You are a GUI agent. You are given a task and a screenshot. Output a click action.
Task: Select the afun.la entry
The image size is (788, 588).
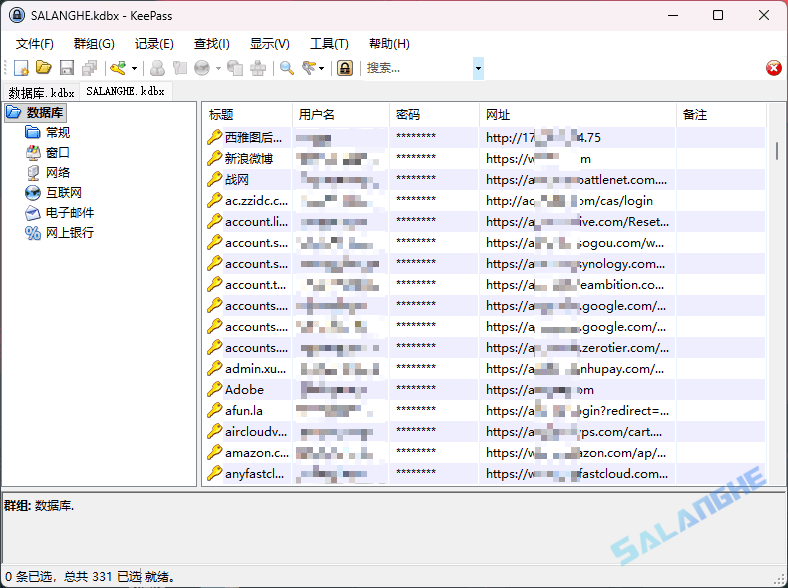click(244, 411)
